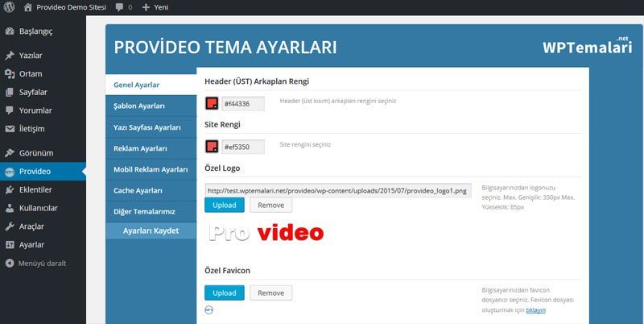Open the comments bubble icon in admin bar

119,7
